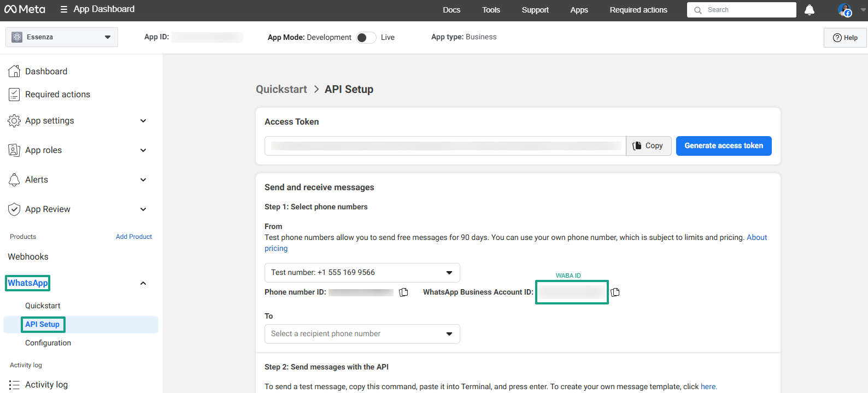Open the About pricing link
Image resolution: width=868 pixels, height=393 pixels.
757,238
